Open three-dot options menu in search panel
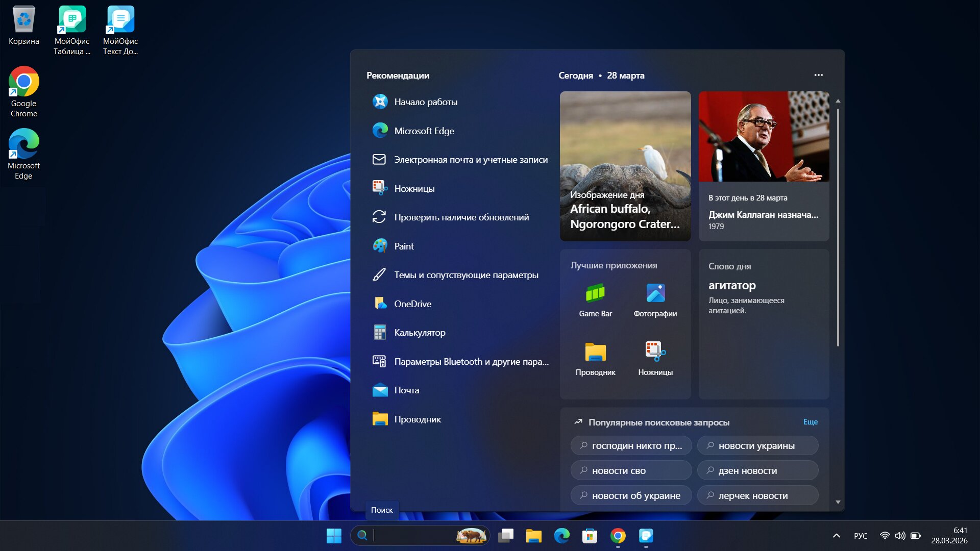 click(818, 75)
